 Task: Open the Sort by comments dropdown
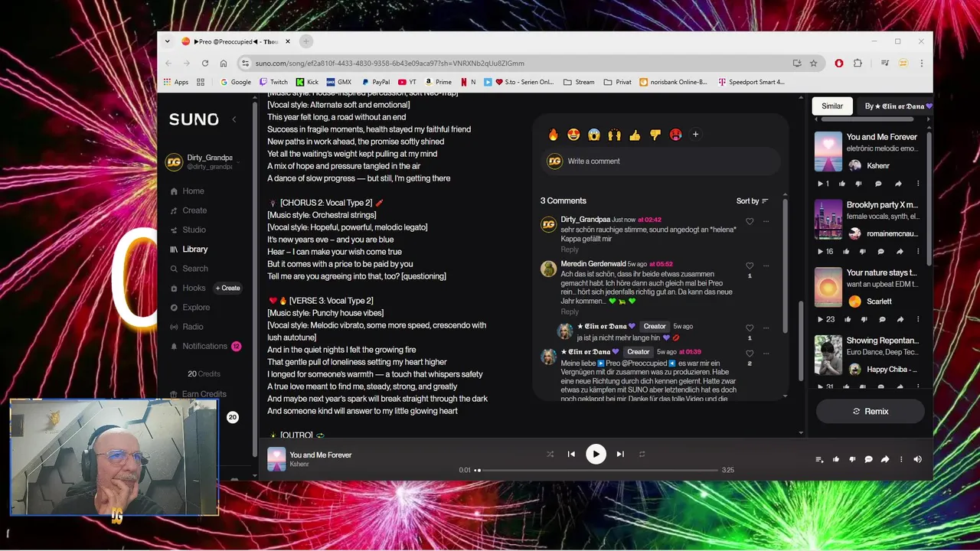[753, 201]
